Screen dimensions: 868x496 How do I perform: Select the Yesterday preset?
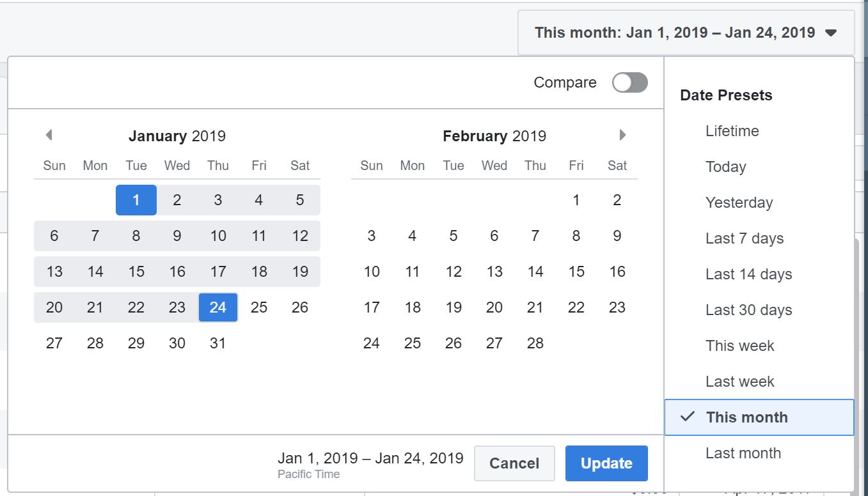(739, 203)
